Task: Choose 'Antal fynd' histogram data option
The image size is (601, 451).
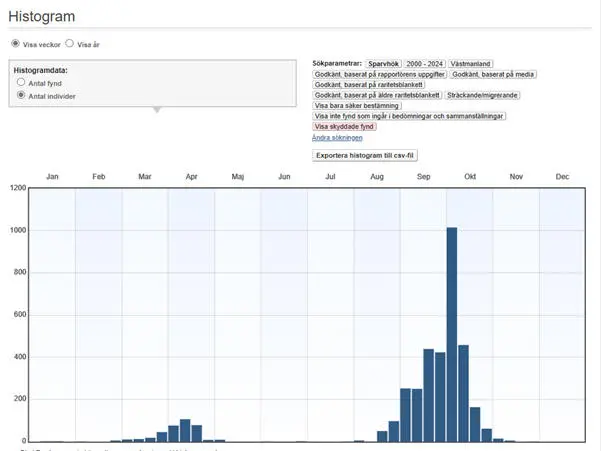Action: 21,84
